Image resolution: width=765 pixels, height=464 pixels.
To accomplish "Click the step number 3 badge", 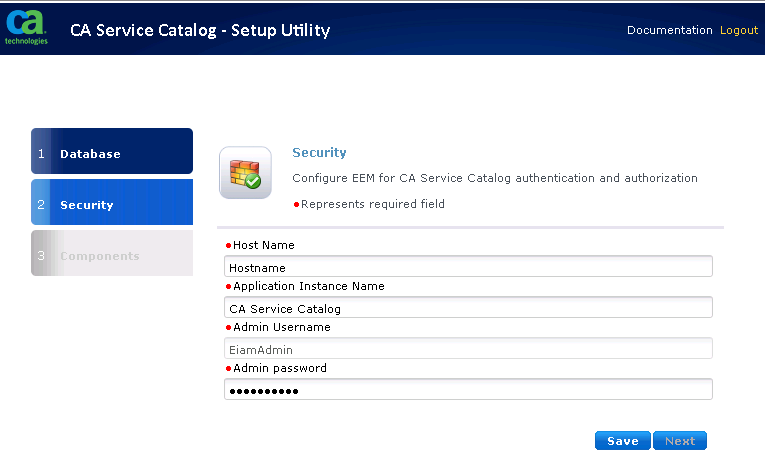I will click(41, 256).
